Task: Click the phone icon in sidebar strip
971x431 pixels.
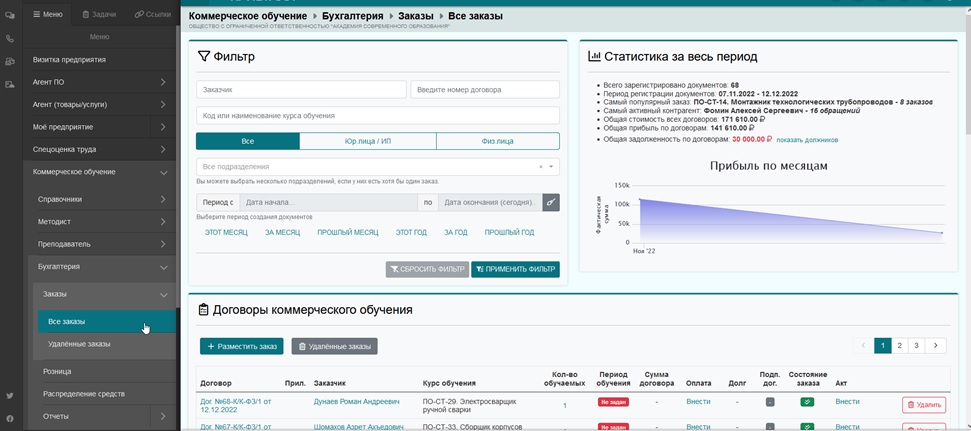Action: pos(9,38)
